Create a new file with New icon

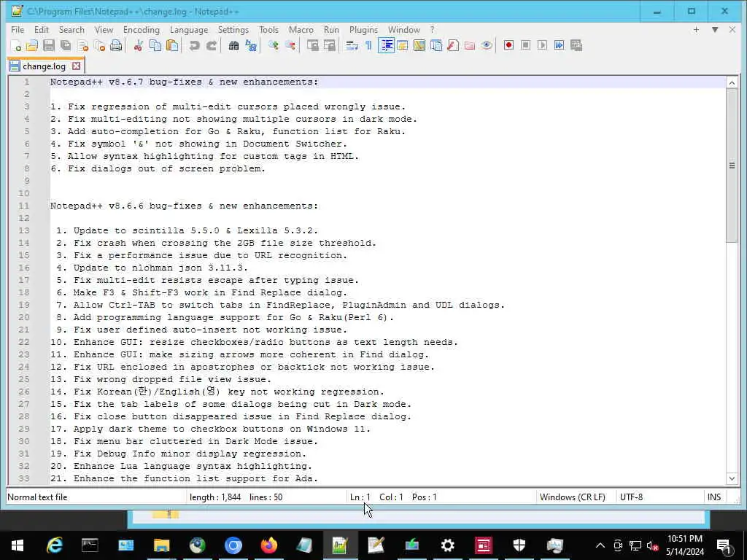pos(16,46)
